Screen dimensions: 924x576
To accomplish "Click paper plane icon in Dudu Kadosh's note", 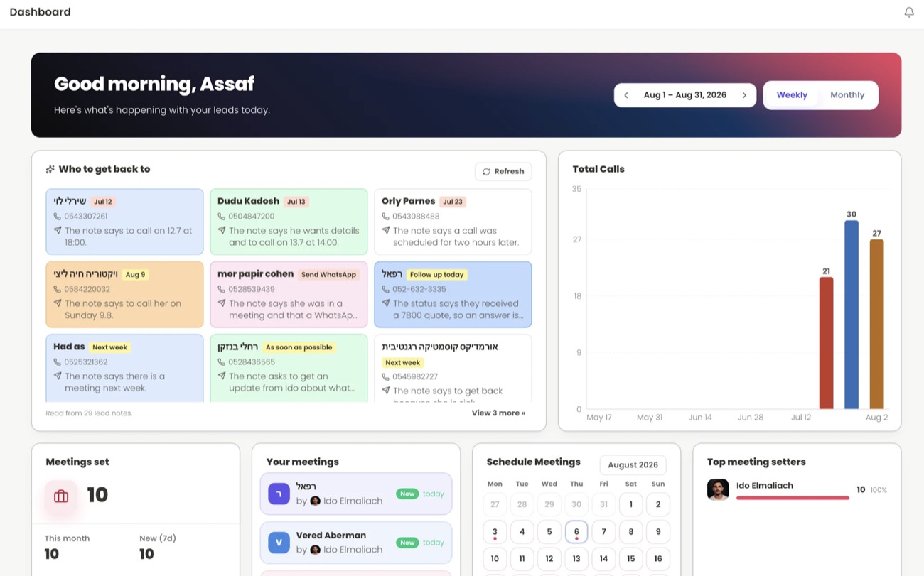I will coord(222,230).
